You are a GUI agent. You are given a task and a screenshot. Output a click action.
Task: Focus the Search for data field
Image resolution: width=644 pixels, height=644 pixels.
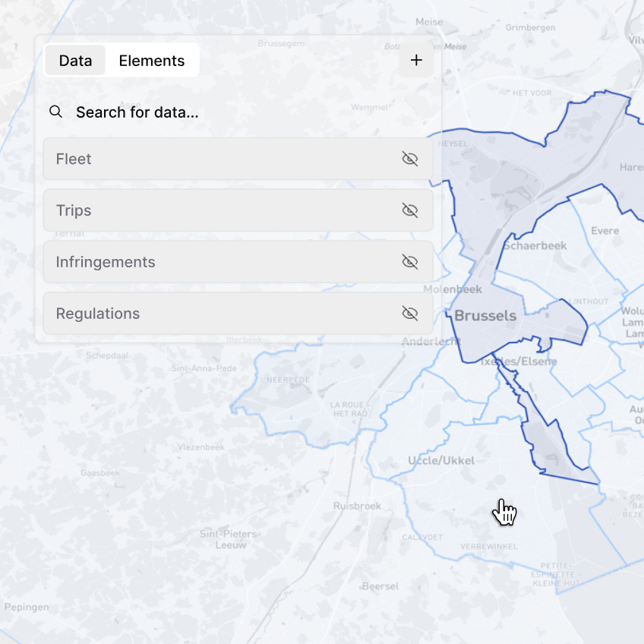(x=238, y=112)
